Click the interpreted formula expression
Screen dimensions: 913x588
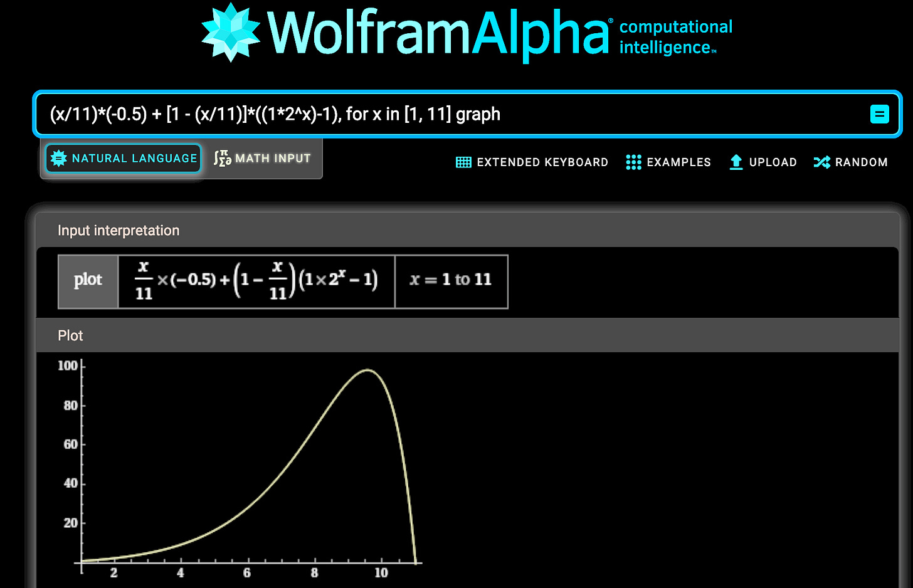tap(256, 280)
